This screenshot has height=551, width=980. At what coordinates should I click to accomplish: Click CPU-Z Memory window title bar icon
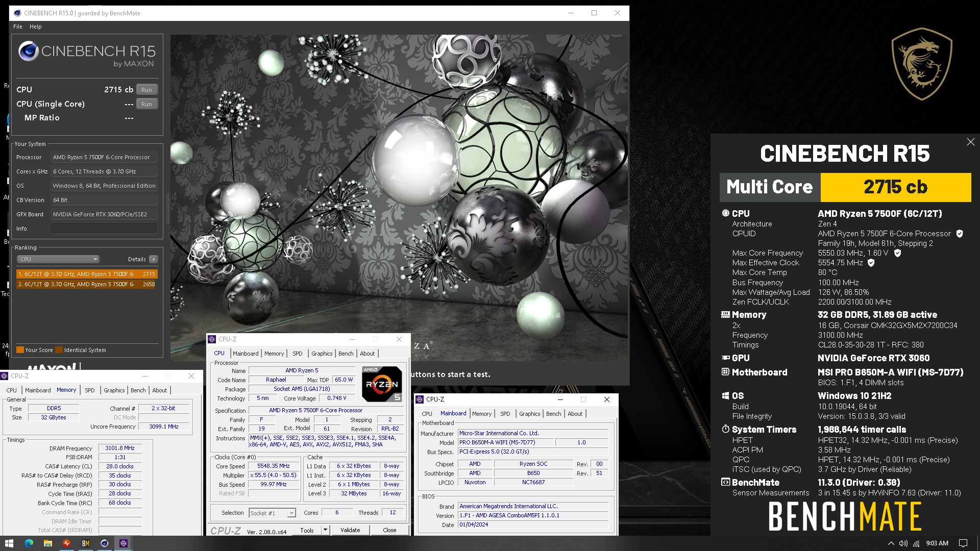[5, 376]
